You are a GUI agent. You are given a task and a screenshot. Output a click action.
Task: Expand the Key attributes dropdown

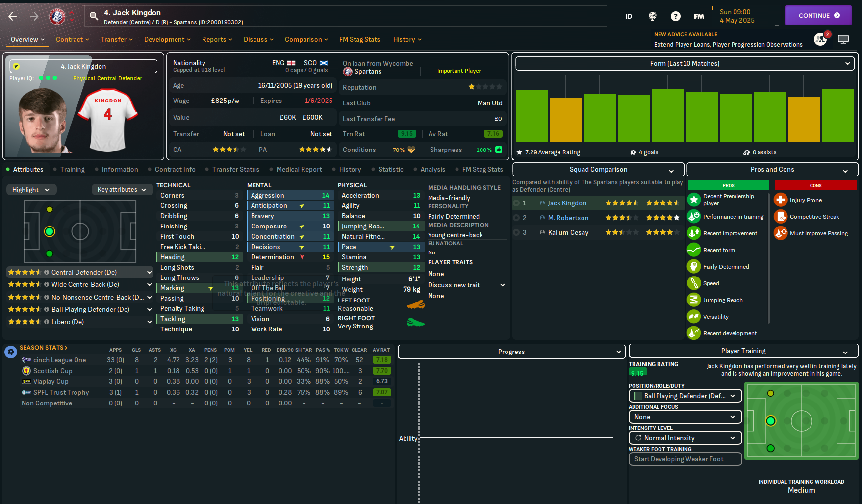(x=122, y=190)
